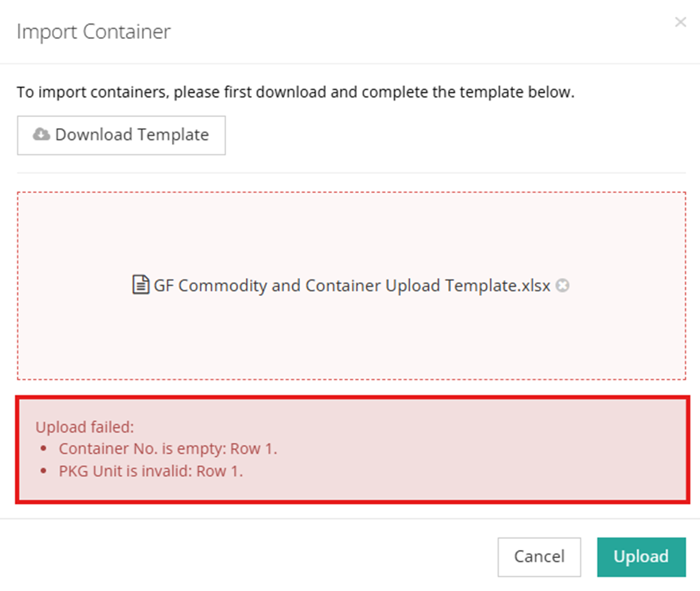Viewport: 700px width, 591px height.
Task: Click the blank header area right of title
Action: (411, 32)
